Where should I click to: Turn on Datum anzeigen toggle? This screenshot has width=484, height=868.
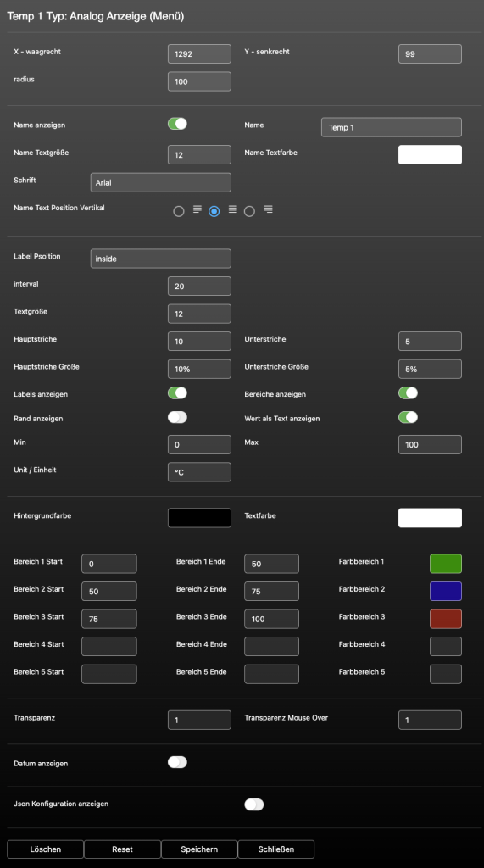(177, 762)
